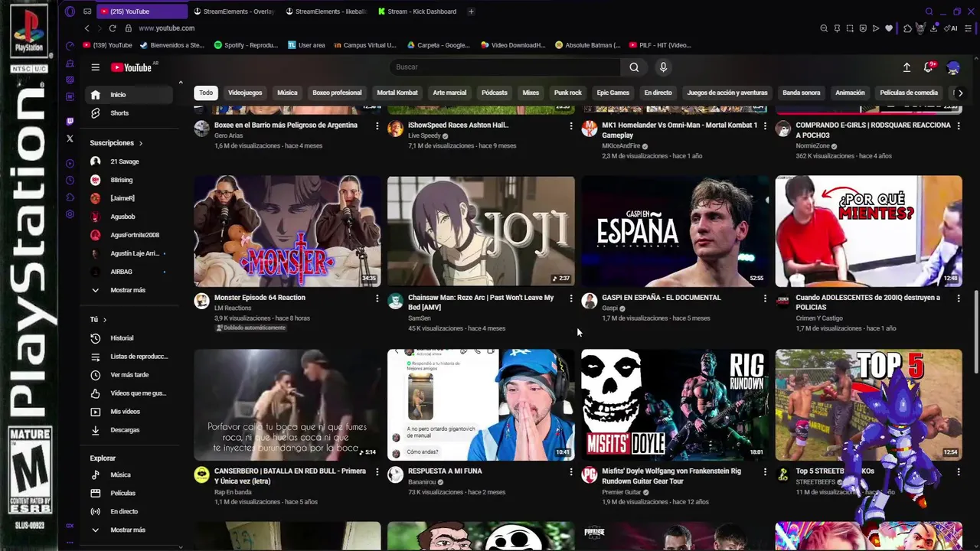
Task: Show more filter chips with right arrow
Action: (960, 93)
